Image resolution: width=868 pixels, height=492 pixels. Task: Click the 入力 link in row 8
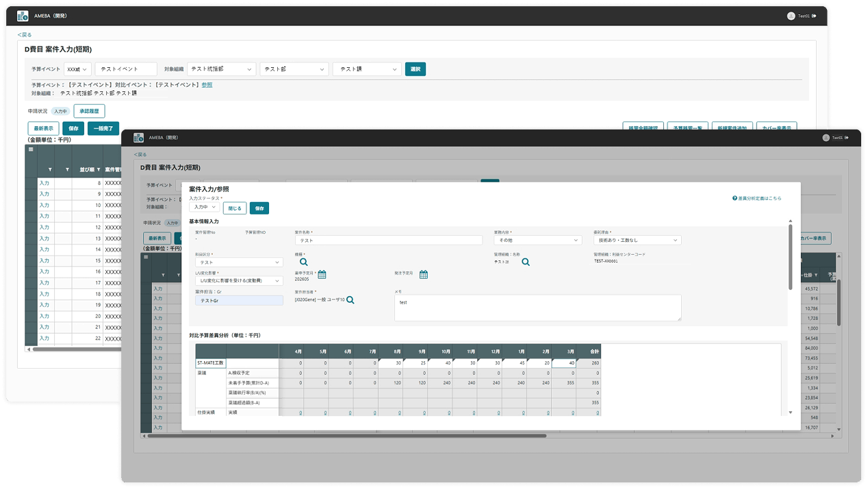click(x=44, y=184)
